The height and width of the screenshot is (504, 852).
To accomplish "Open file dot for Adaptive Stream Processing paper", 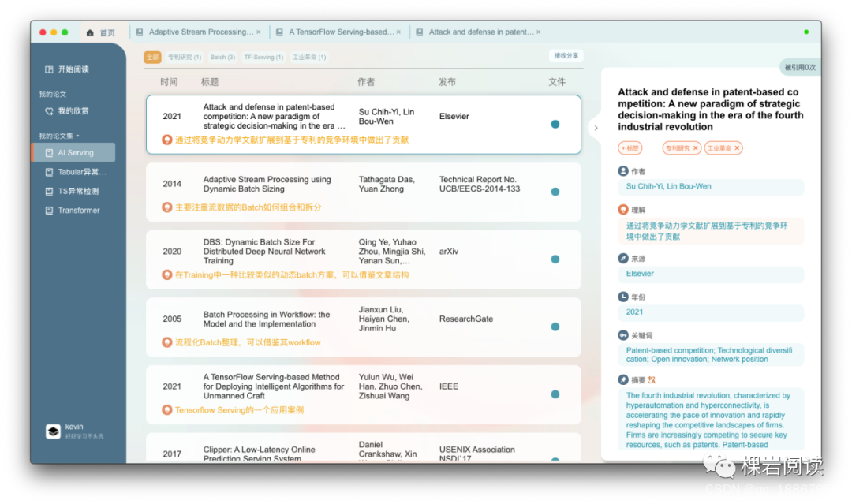I will [x=555, y=192].
